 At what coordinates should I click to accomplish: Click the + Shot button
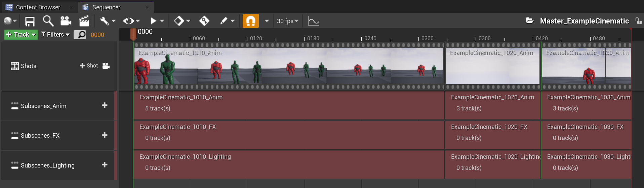89,66
